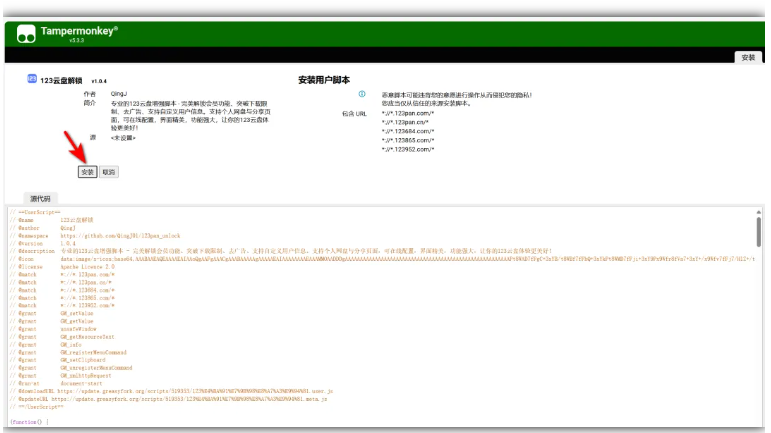Click the Tampermonkey title text

[79, 31]
